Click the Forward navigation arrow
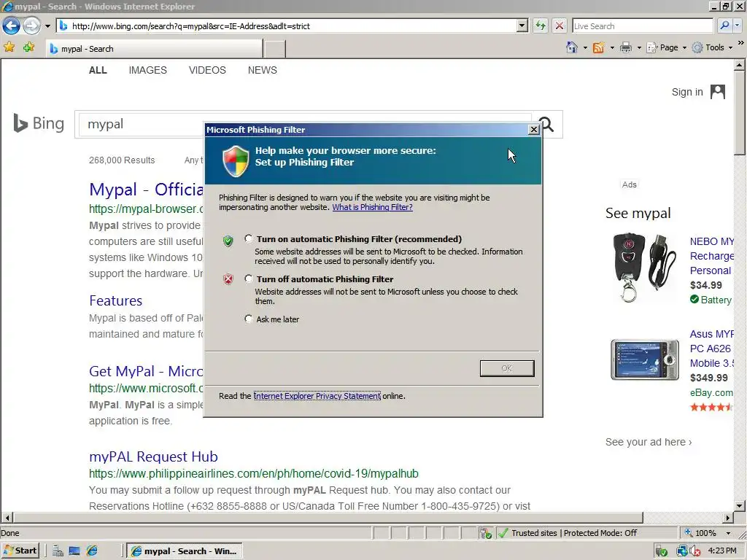The height and width of the screenshot is (560, 747). coord(31,26)
